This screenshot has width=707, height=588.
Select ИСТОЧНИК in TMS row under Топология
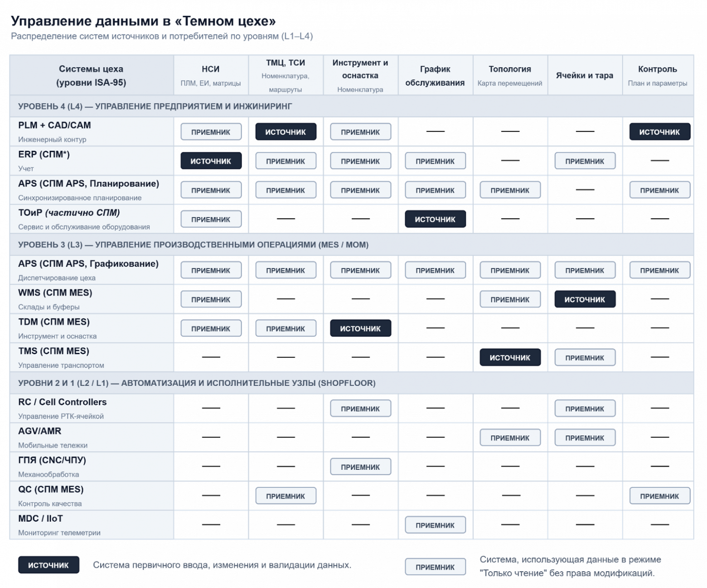pos(510,357)
